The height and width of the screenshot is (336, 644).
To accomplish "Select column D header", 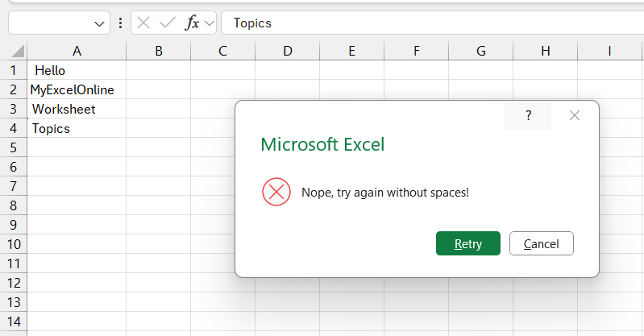I will coord(288,51).
